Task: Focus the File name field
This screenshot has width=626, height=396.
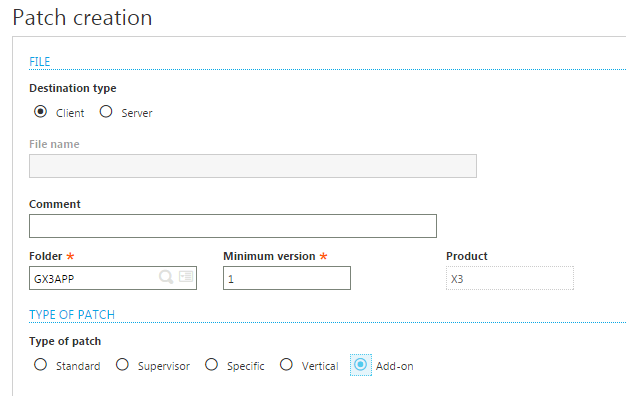Action: click(253, 166)
